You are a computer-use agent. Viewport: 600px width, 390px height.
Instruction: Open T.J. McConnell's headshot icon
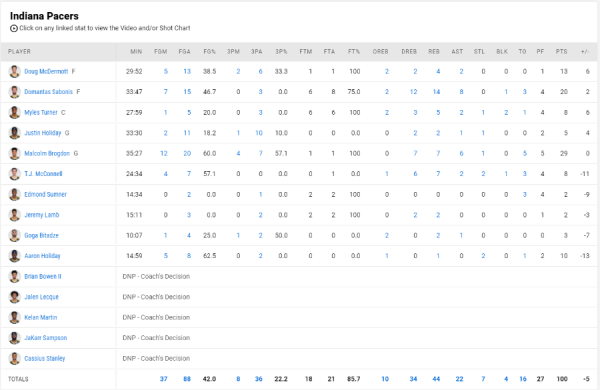(x=15, y=174)
